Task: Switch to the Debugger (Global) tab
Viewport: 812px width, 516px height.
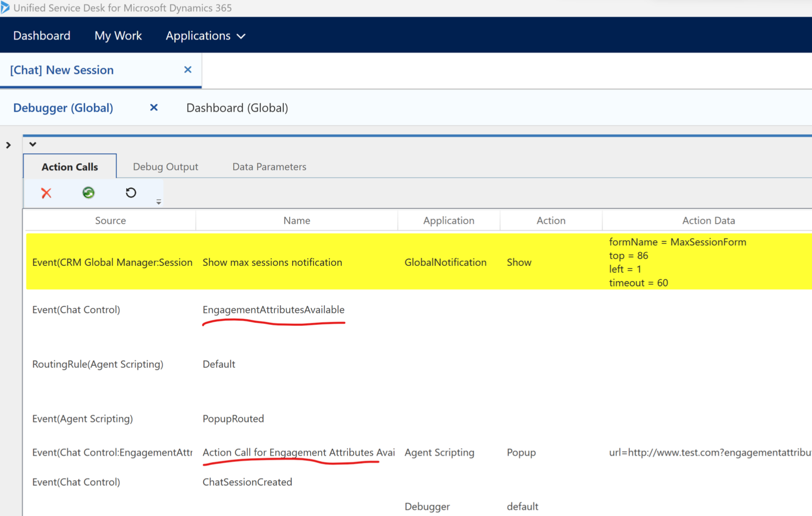Action: (63, 108)
